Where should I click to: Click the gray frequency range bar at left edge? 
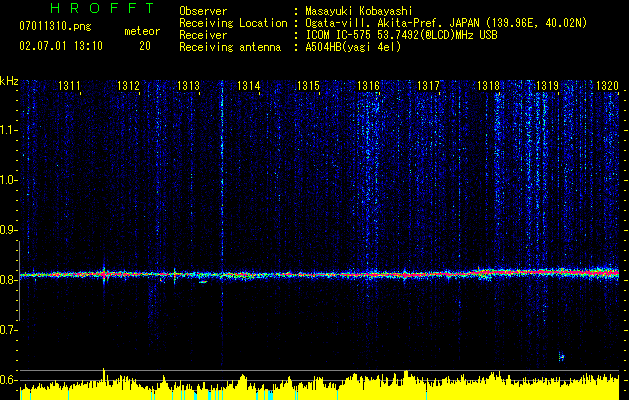[x=19, y=280]
